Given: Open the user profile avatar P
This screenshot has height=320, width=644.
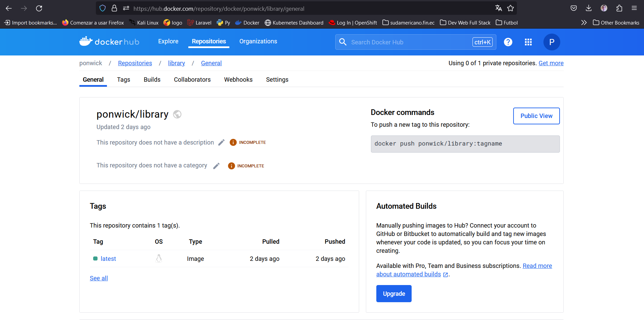Looking at the screenshot, I should coord(552,42).
